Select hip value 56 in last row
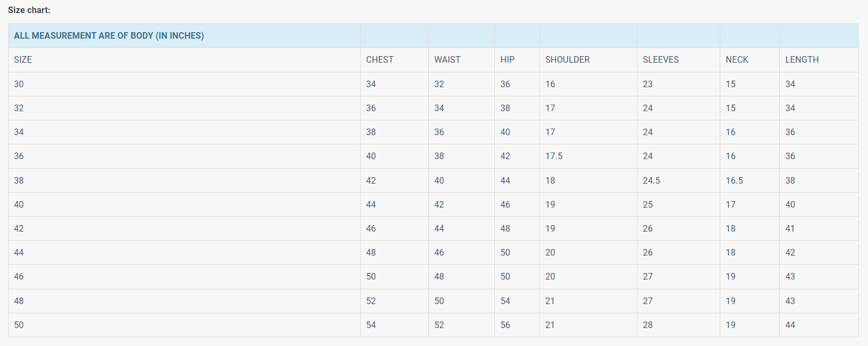 click(x=505, y=325)
